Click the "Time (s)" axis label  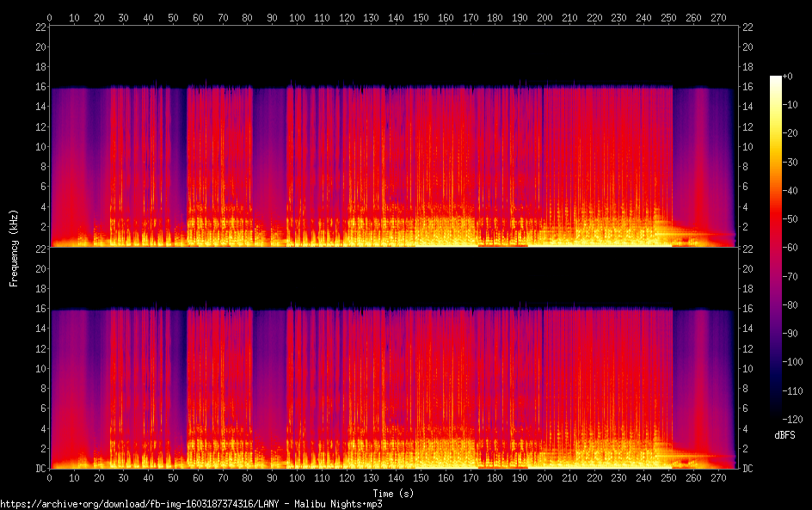pyautogui.click(x=394, y=494)
